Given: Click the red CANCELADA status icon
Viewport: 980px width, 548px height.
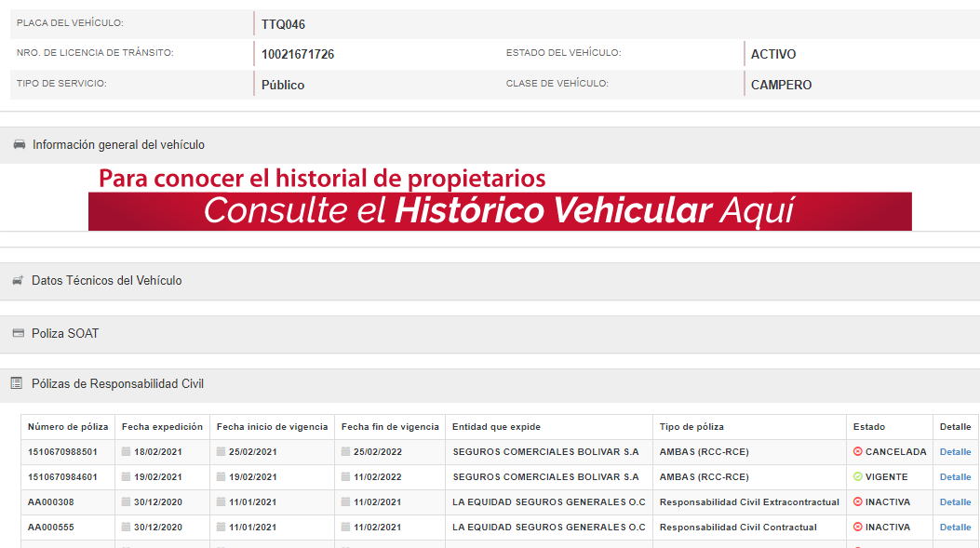Looking at the screenshot, I should [858, 452].
